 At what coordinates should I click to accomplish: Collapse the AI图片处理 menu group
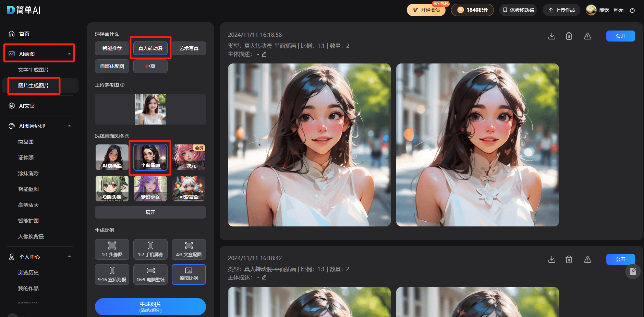pyautogui.click(x=69, y=126)
